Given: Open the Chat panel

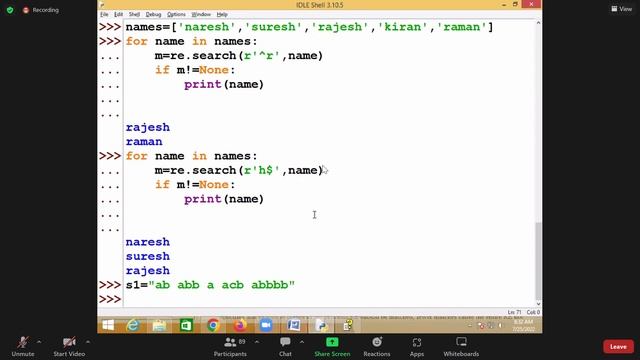Looking at the screenshot, I should click(x=285, y=347).
